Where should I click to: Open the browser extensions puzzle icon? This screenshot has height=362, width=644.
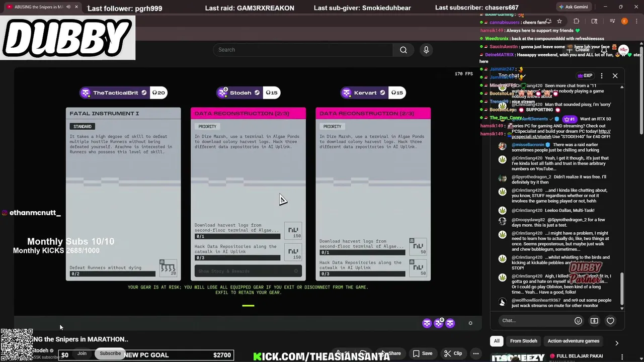click(577, 21)
